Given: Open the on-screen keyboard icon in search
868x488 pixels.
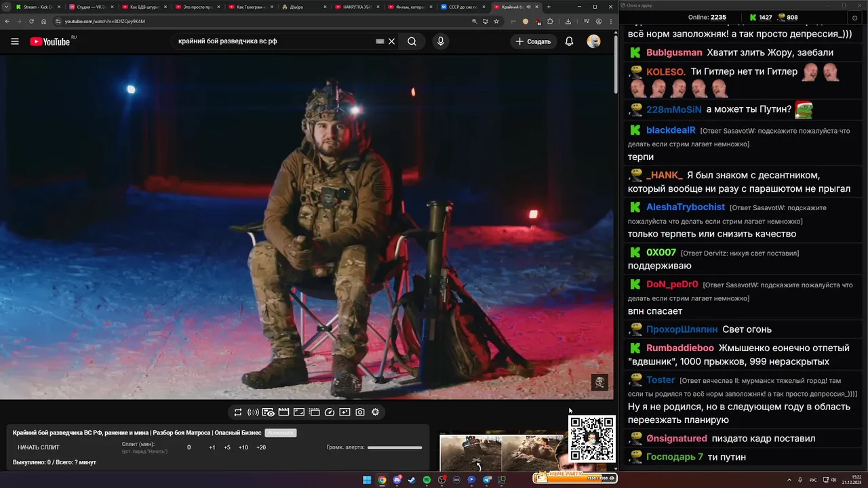Looking at the screenshot, I should point(380,41).
